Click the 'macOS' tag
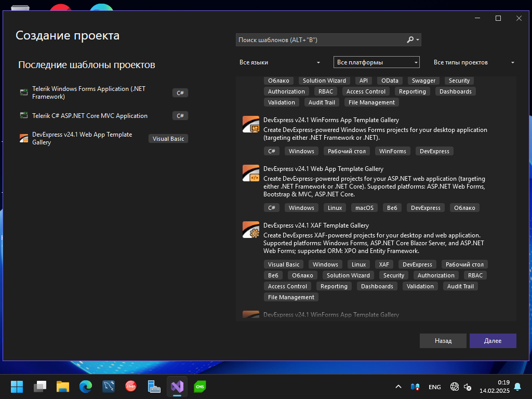The image size is (532, 399). point(364,208)
